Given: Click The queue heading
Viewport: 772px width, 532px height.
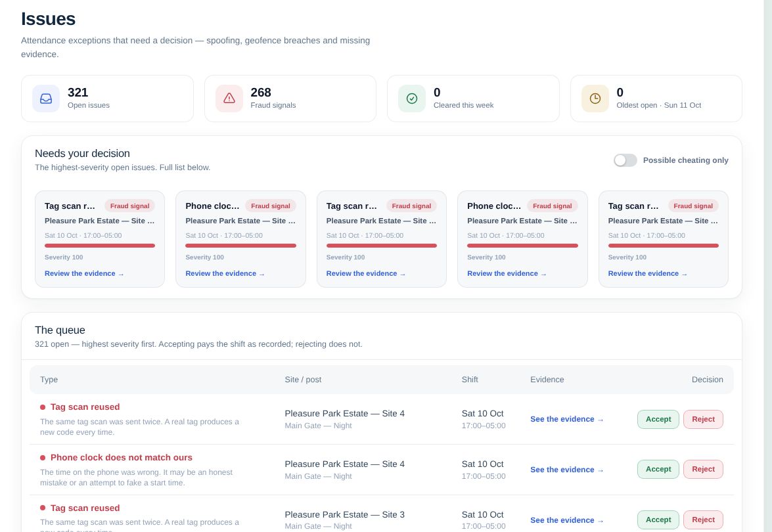Looking at the screenshot, I should pyautogui.click(x=60, y=330).
